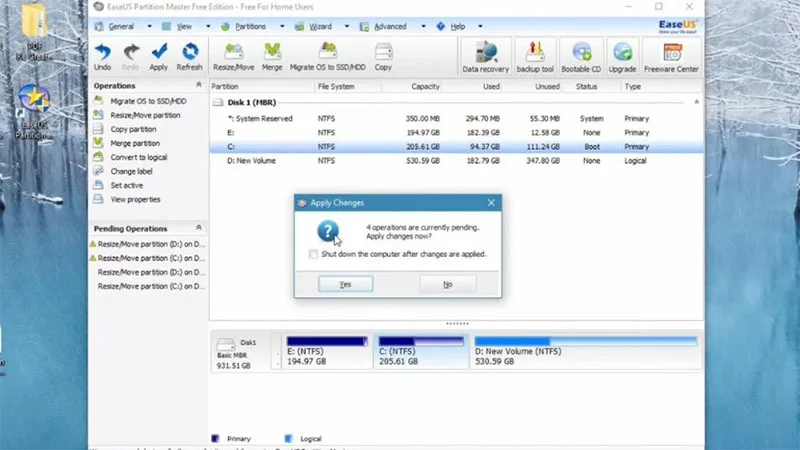Image resolution: width=800 pixels, height=450 pixels.
Task: Open the Help menu dropdown arrow
Action: click(x=480, y=27)
